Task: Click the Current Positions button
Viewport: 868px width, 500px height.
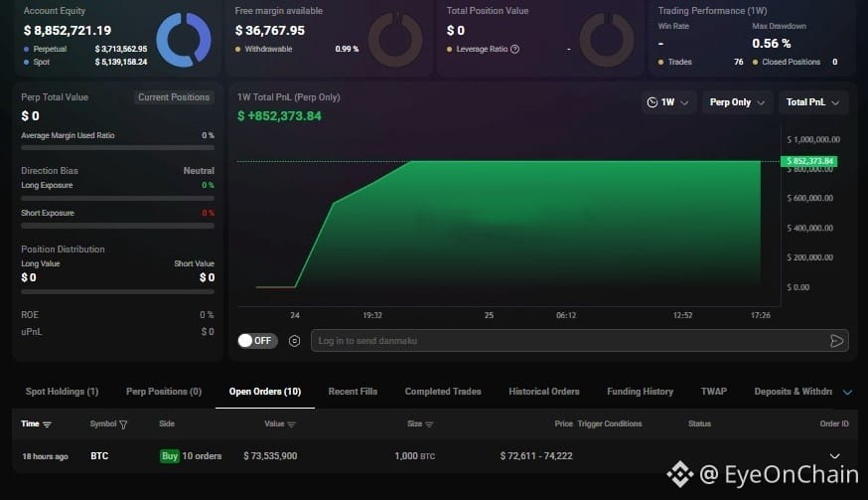Action: pyautogui.click(x=174, y=97)
